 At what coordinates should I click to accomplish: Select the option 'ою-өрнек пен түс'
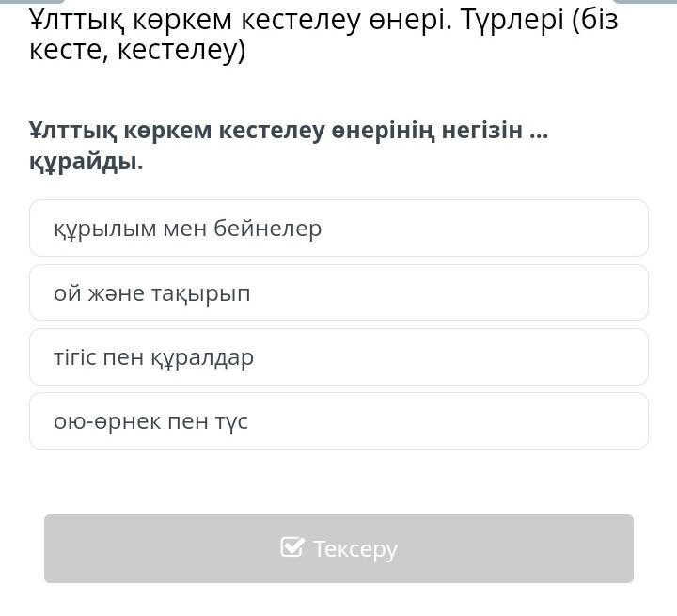click(x=150, y=421)
